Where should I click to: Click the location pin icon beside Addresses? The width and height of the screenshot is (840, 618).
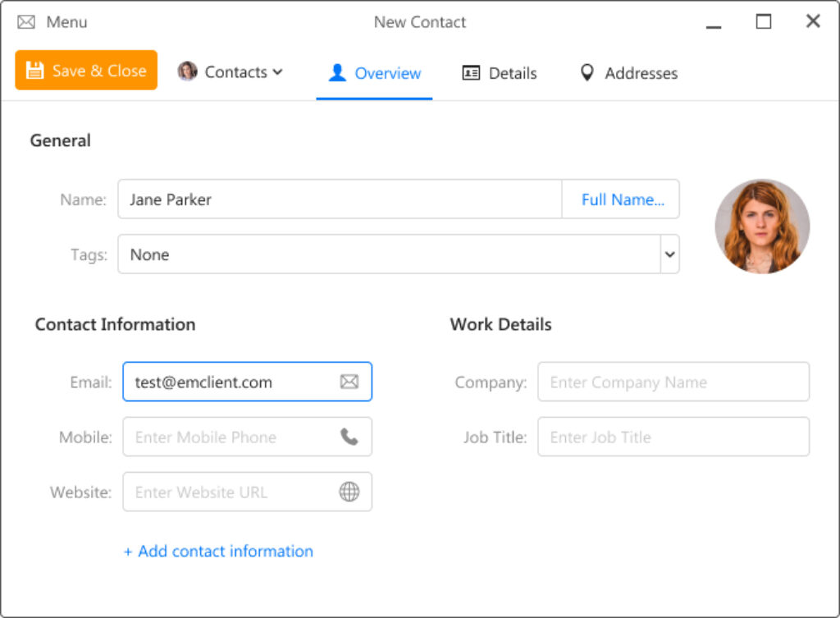587,72
